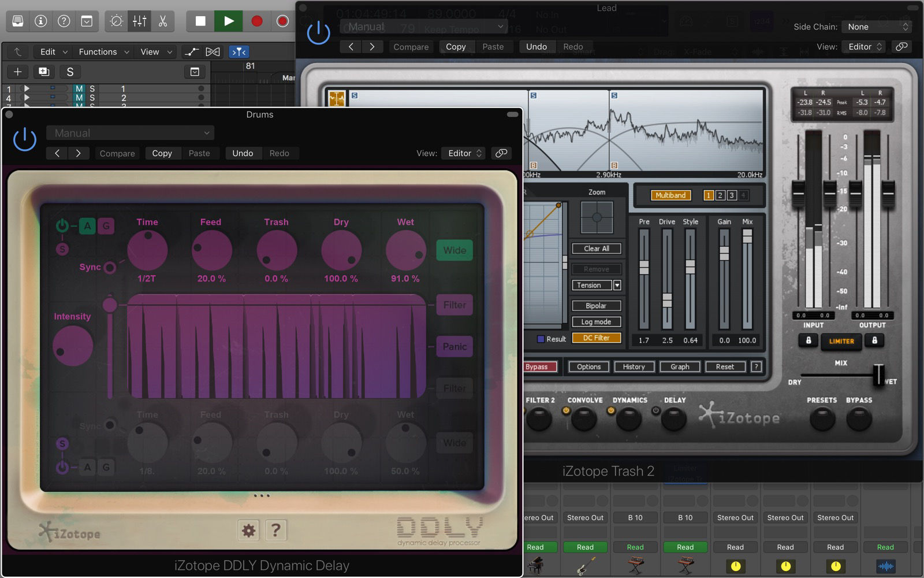Check the Result checkbox
Screen dimensions: 924x578
[541, 339]
